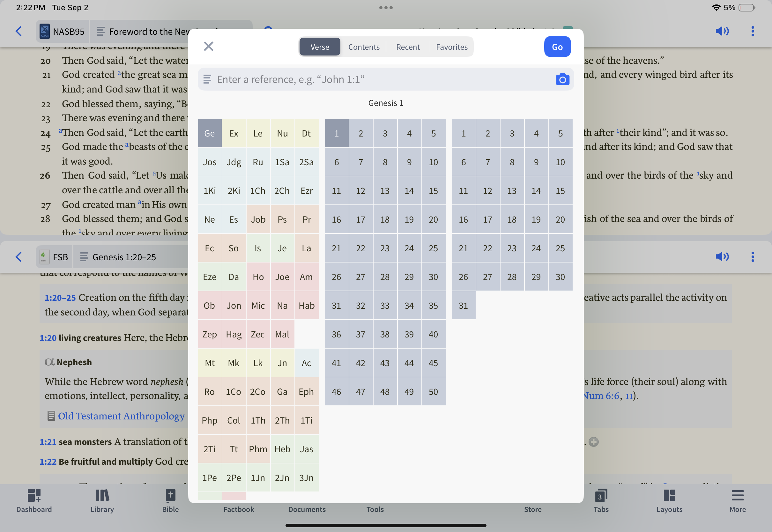Switch to the Recent tab

408,47
